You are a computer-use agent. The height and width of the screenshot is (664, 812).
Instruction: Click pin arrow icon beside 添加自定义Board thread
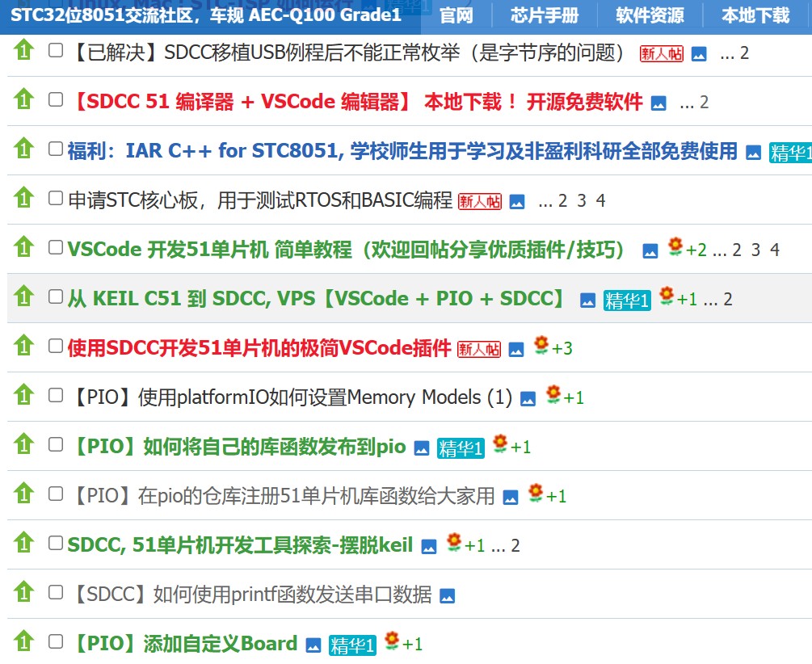pyautogui.click(x=23, y=641)
